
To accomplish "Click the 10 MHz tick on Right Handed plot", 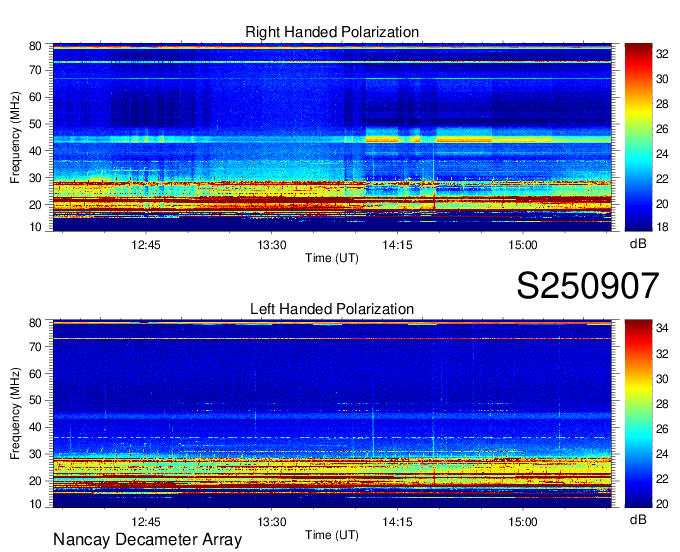I will 35,227.
